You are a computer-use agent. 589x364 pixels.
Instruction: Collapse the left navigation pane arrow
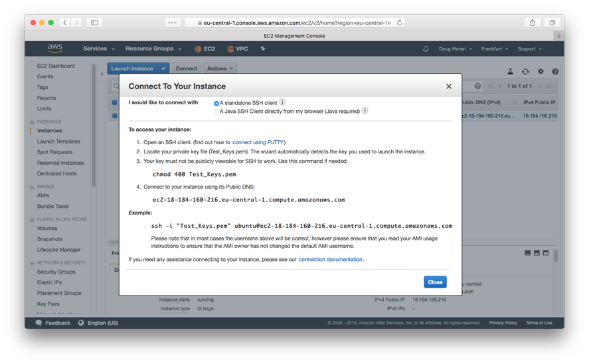click(102, 74)
